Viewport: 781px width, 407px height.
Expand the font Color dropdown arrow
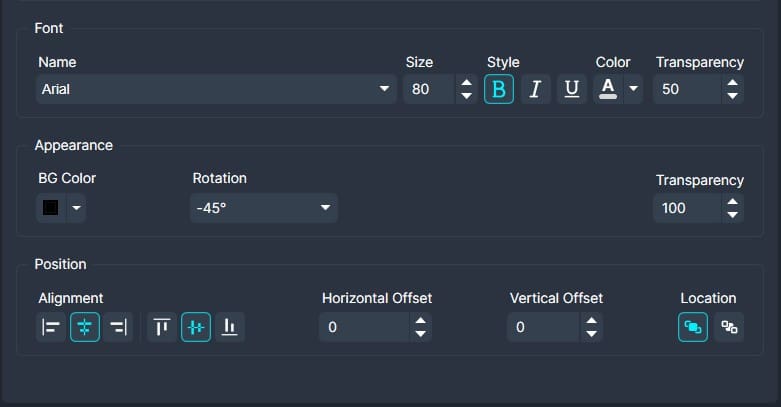[632, 90]
